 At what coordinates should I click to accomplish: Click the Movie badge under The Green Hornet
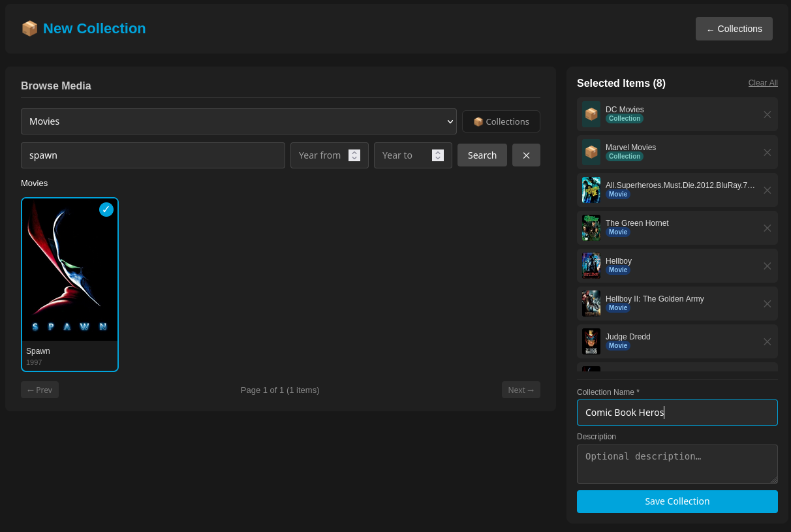618,232
